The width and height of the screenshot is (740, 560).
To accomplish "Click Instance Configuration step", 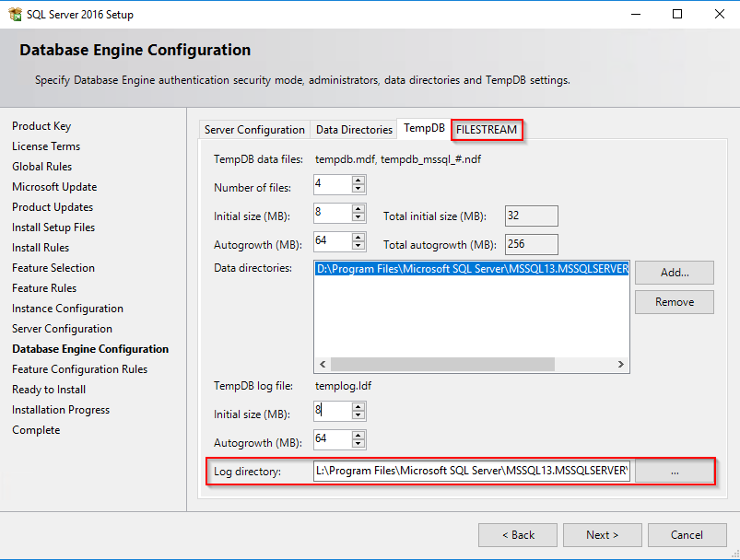I will (x=67, y=309).
